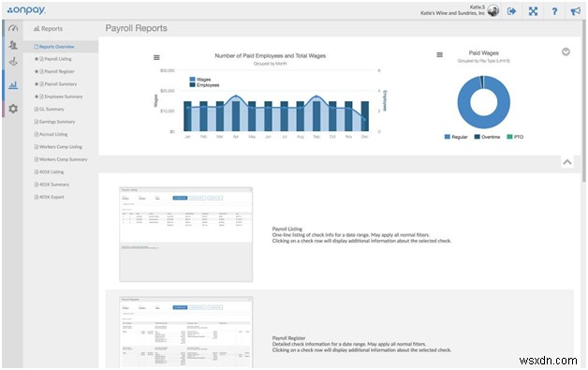Open hamburger menu of the Wages bar chart

(156, 57)
